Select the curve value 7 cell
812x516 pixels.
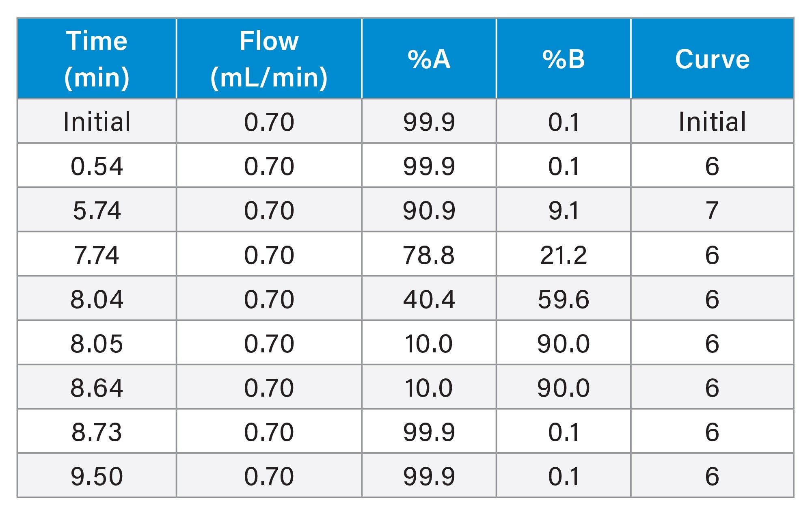pyautogui.click(x=712, y=210)
